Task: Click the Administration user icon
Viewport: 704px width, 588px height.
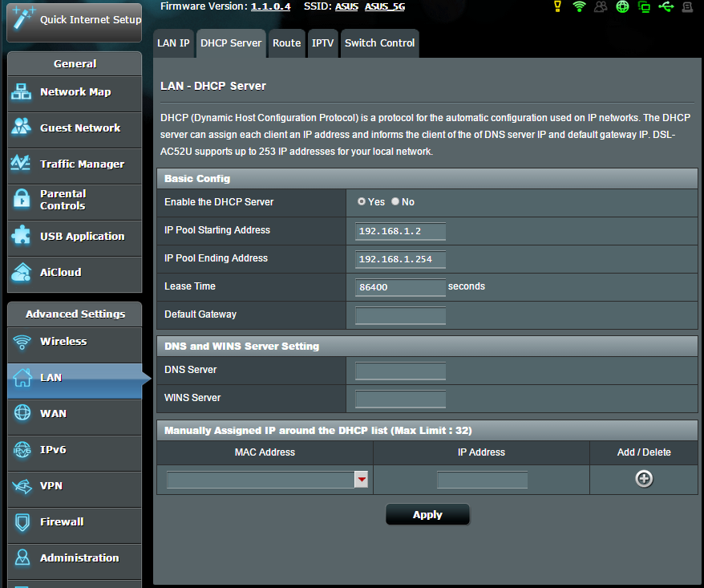Action: click(x=22, y=558)
